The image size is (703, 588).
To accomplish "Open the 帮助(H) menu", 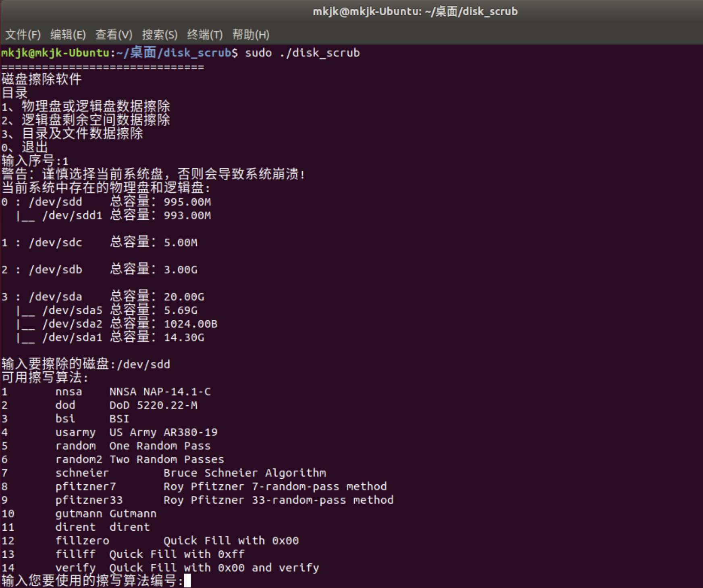I will point(251,35).
